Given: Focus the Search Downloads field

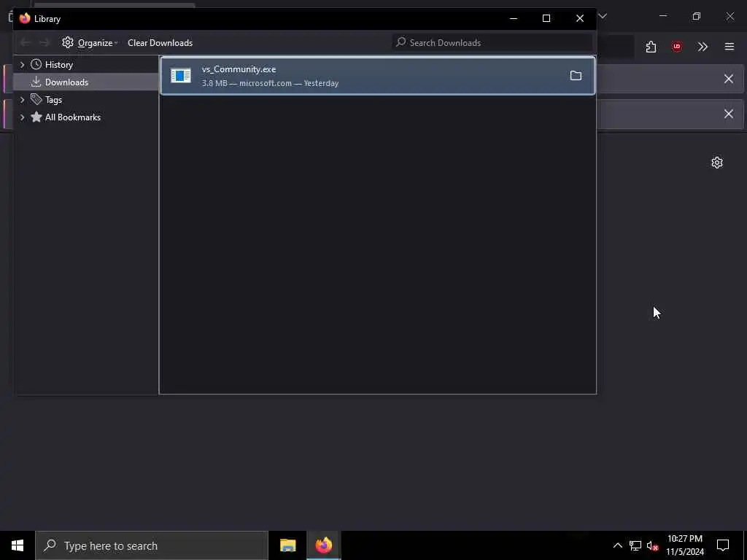Looking at the screenshot, I should click(492, 43).
